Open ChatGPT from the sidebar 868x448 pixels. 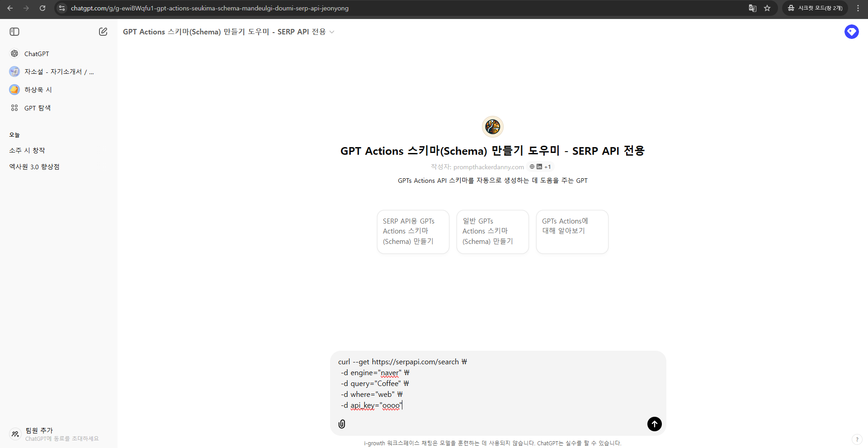(x=58, y=54)
